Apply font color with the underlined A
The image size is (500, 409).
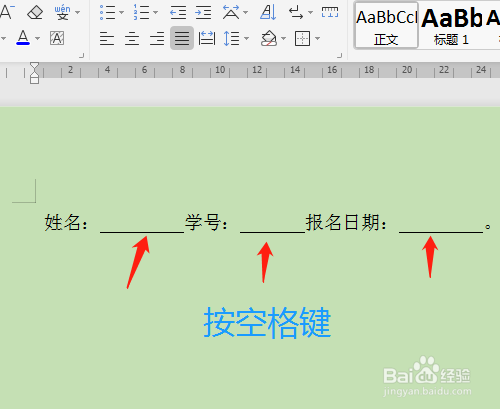click(x=23, y=38)
